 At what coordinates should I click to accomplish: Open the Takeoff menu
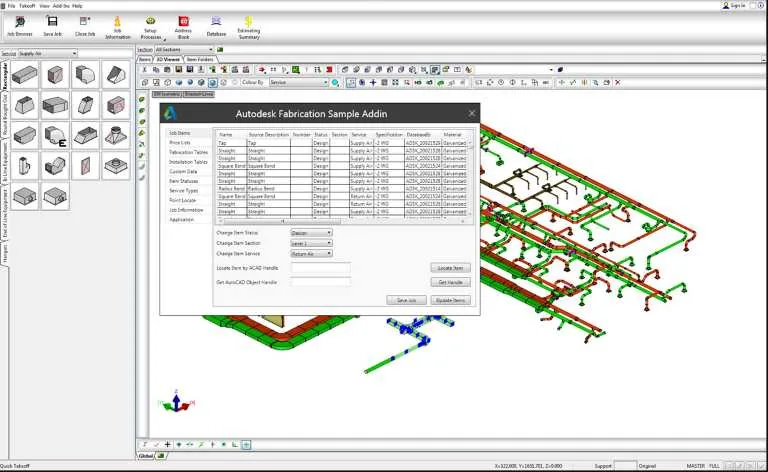click(x=27, y=6)
